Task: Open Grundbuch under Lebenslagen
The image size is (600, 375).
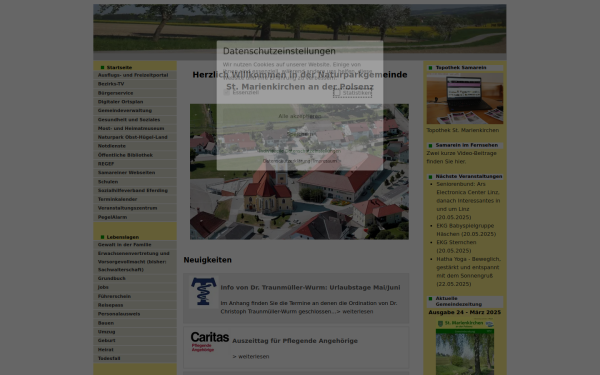Action: pos(135,278)
